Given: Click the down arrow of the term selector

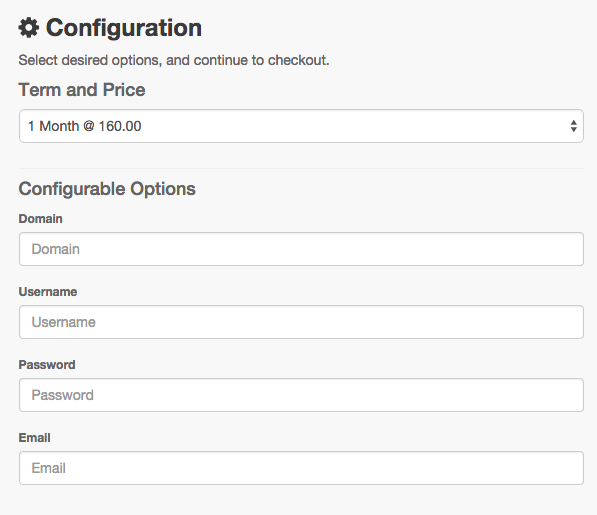Looking at the screenshot, I should 573,130.
